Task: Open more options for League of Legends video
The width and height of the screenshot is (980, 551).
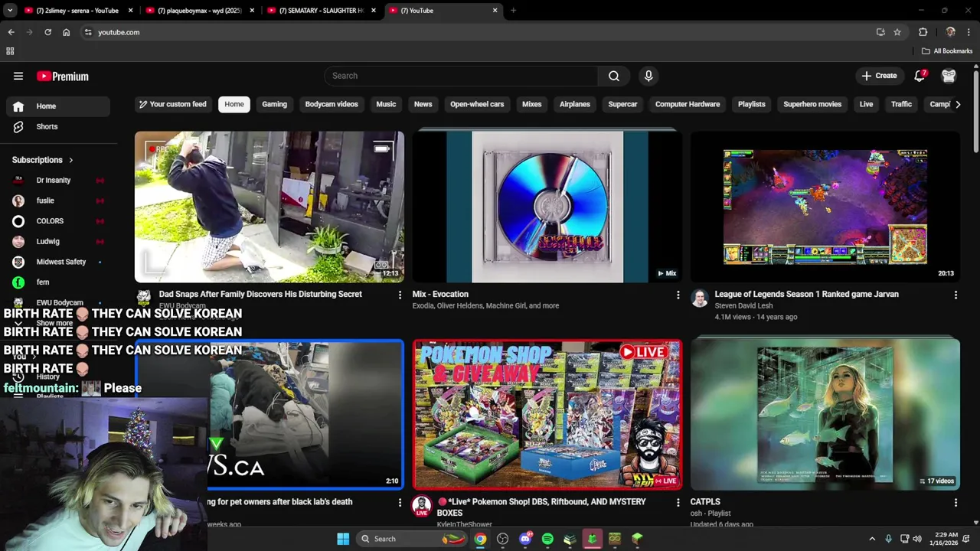Action: point(955,295)
